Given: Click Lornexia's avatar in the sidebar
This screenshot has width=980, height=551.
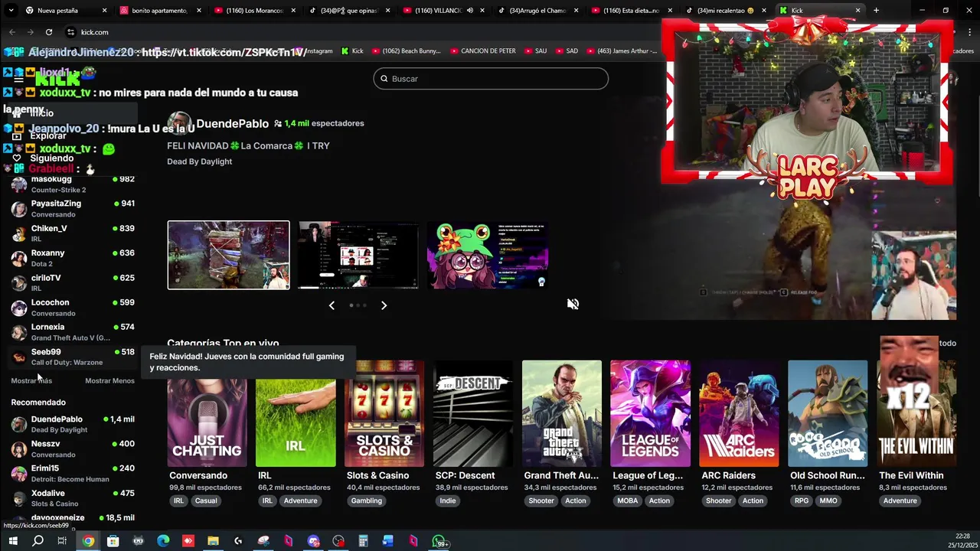Looking at the screenshot, I should (19, 332).
